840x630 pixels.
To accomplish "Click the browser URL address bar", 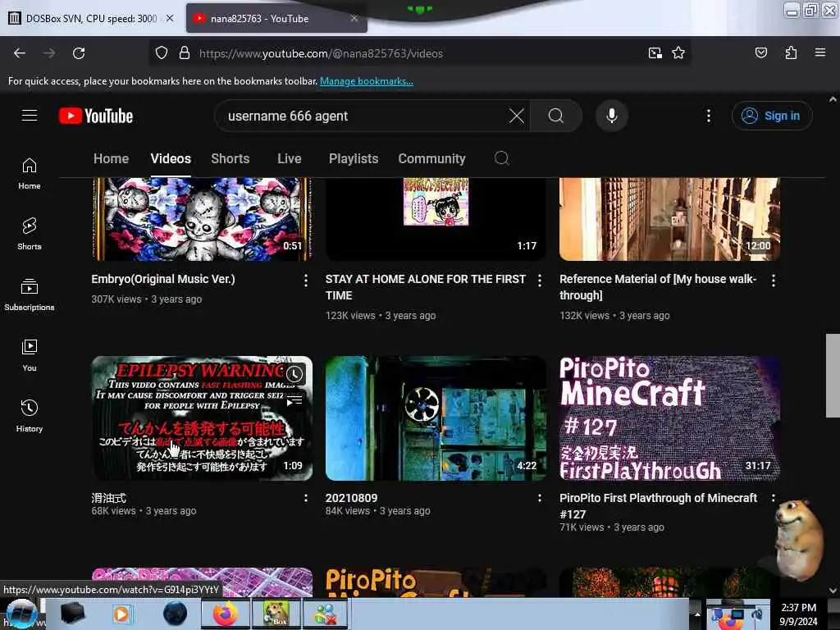I will [x=418, y=53].
